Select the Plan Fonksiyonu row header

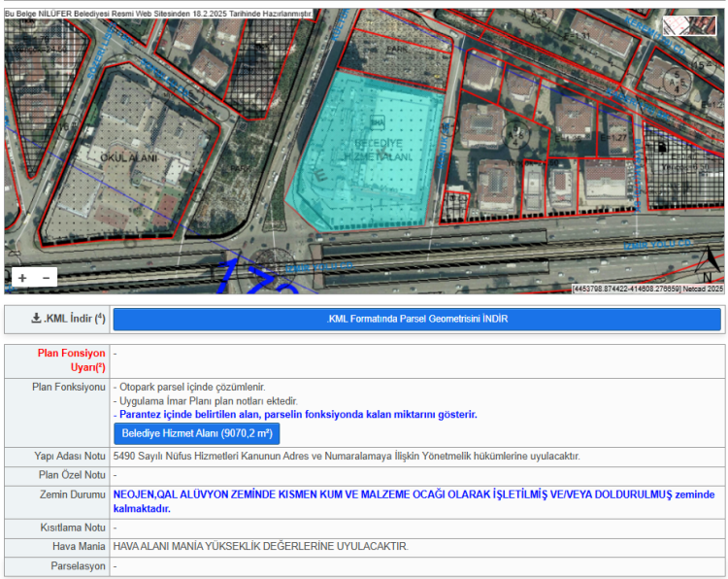(69, 387)
